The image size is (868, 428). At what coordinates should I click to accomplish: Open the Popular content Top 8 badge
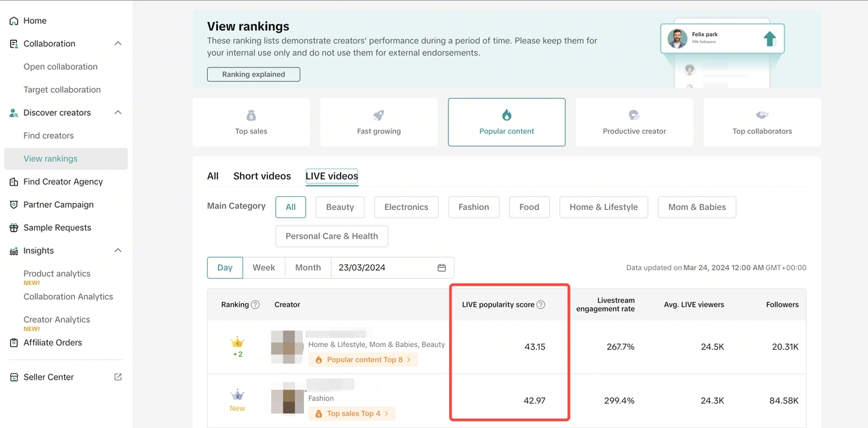click(x=364, y=360)
